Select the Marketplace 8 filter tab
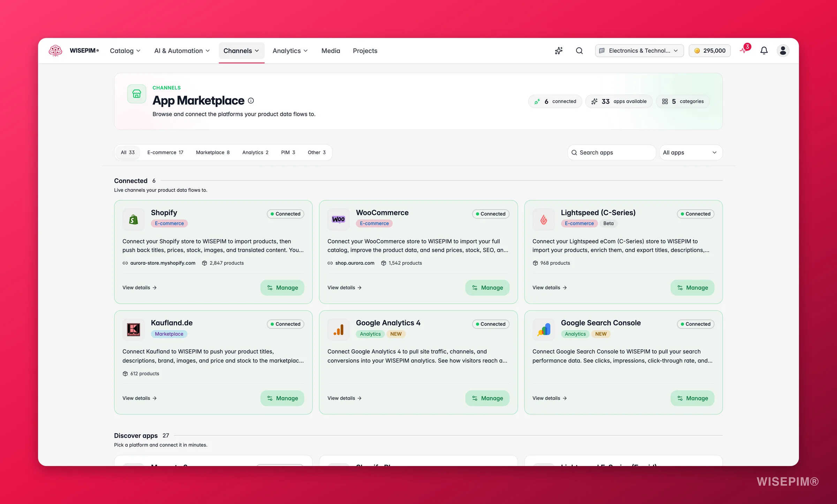Image resolution: width=837 pixels, height=504 pixels. (x=213, y=152)
